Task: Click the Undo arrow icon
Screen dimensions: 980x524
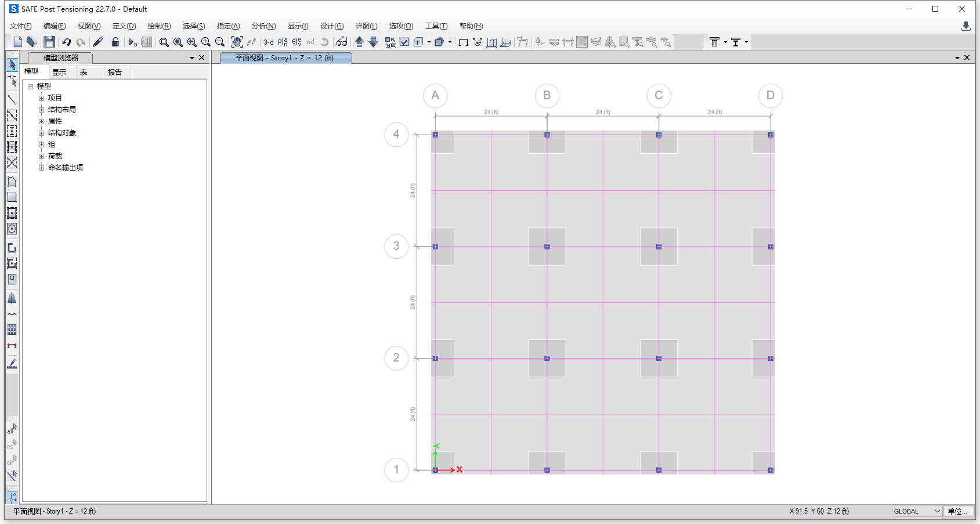Action: click(x=67, y=42)
